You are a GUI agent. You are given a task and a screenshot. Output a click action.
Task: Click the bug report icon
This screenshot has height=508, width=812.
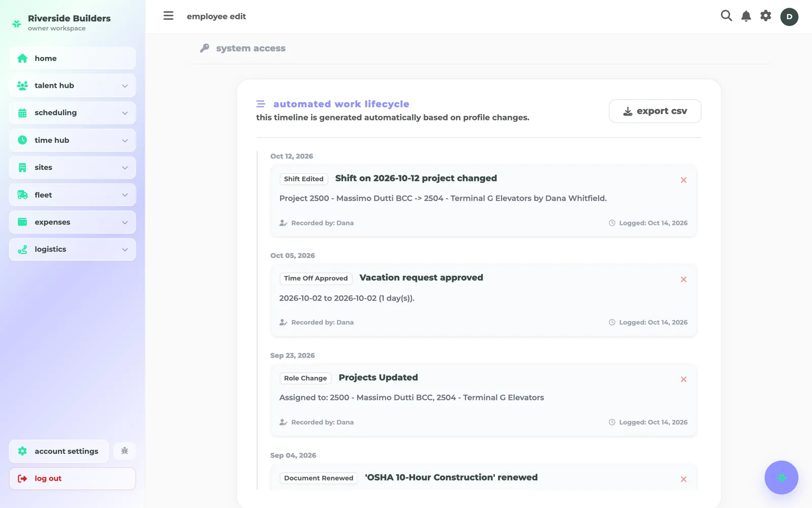point(124,451)
